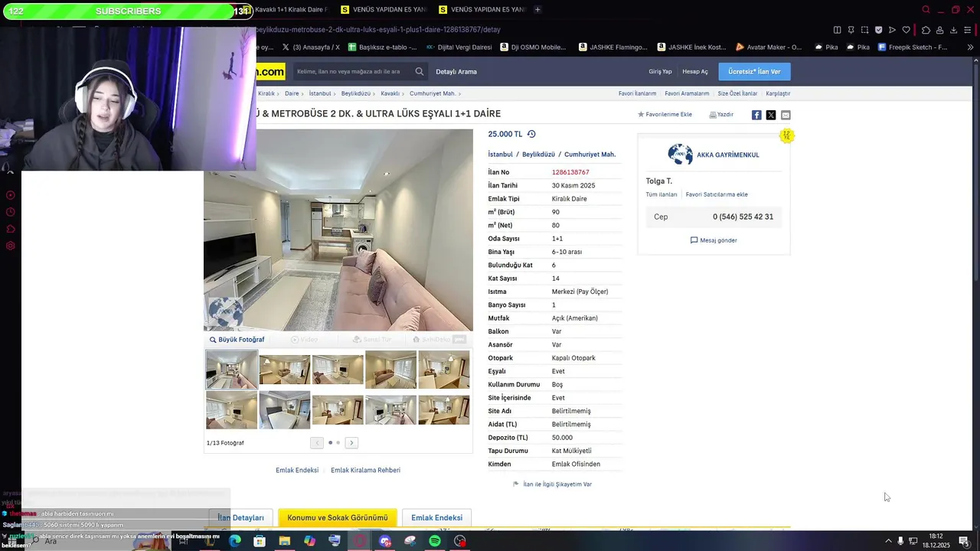
Task: Open browser extensions cube icon
Action: pos(926,30)
